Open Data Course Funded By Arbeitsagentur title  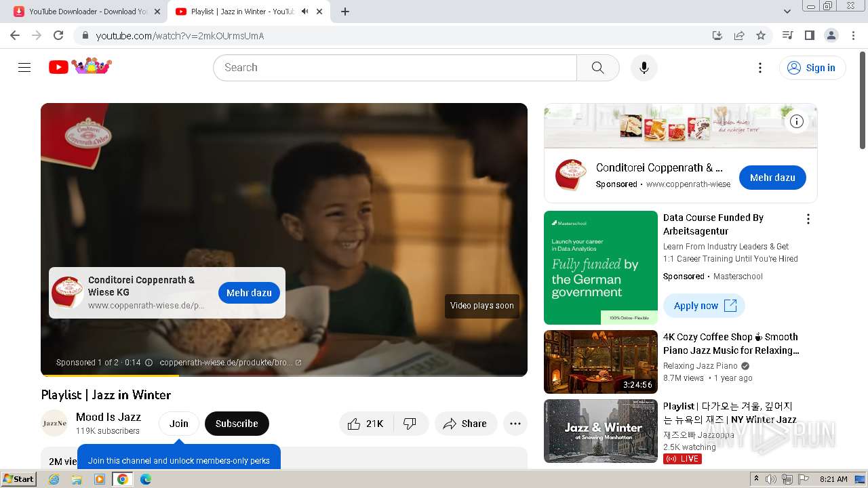click(713, 224)
